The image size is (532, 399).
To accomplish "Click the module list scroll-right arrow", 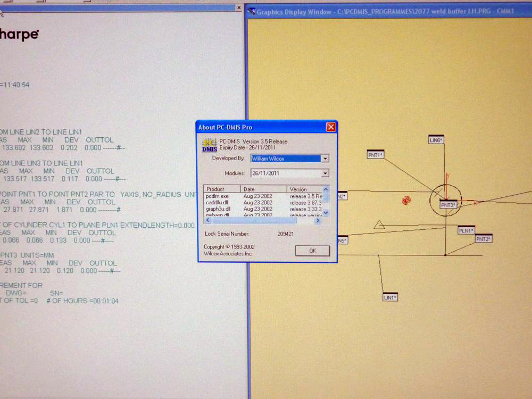I will click(318, 221).
